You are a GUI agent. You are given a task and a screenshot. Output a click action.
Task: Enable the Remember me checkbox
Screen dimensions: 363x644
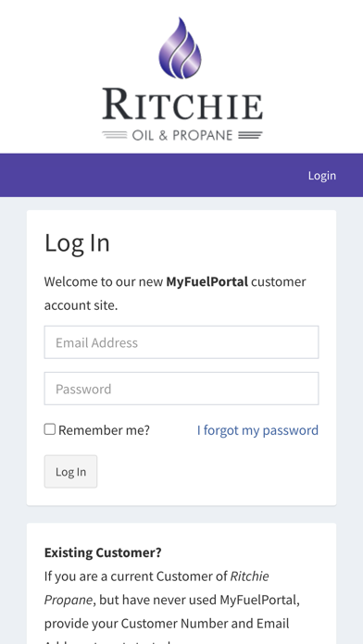50,429
